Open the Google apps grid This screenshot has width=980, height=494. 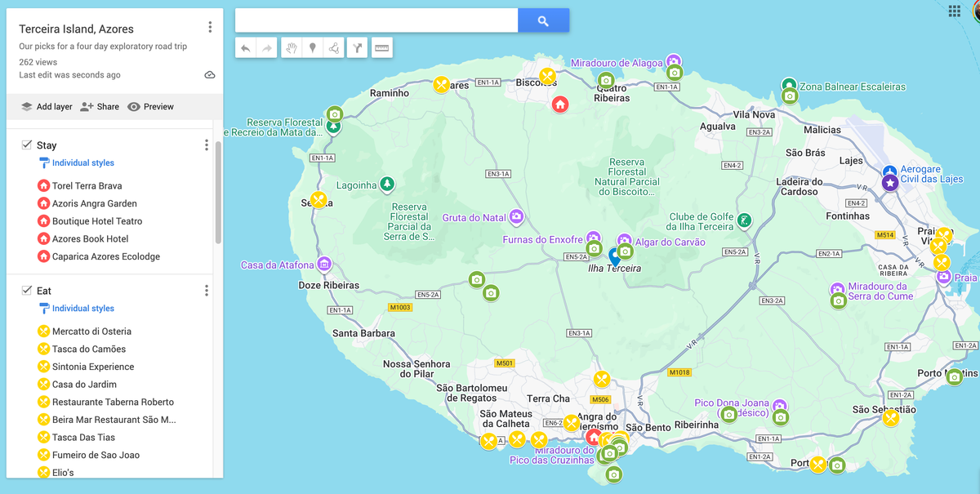click(x=953, y=11)
